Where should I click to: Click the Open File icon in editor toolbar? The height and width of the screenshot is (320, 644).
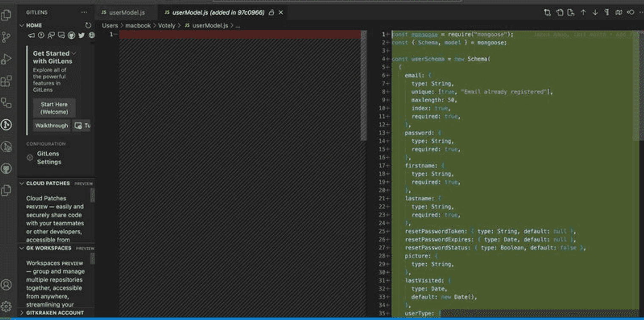[x=560, y=13]
